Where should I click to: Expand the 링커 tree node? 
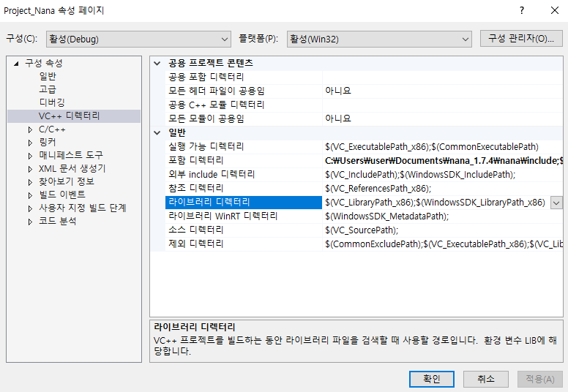pyautogui.click(x=31, y=143)
